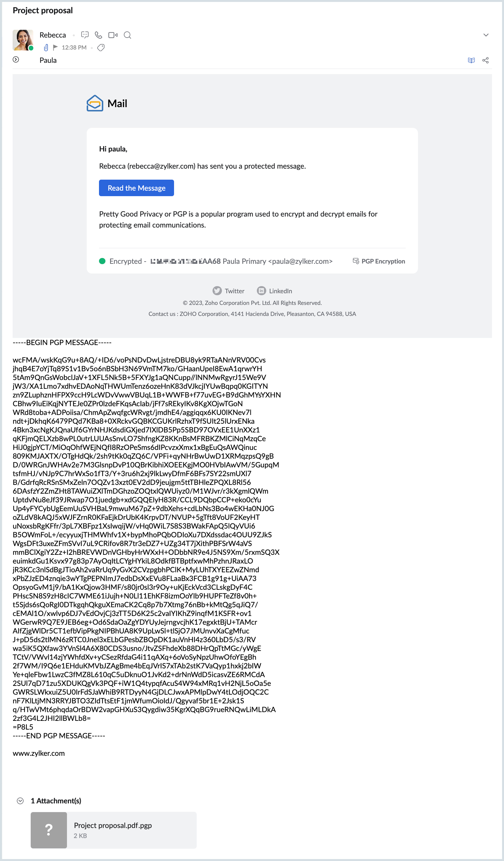
Task: Open the LinkedIn link
Action: 275,291
